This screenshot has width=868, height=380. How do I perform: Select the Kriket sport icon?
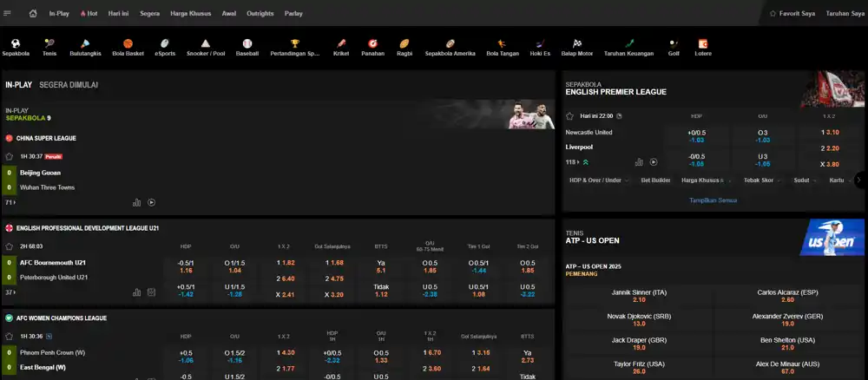(x=341, y=43)
